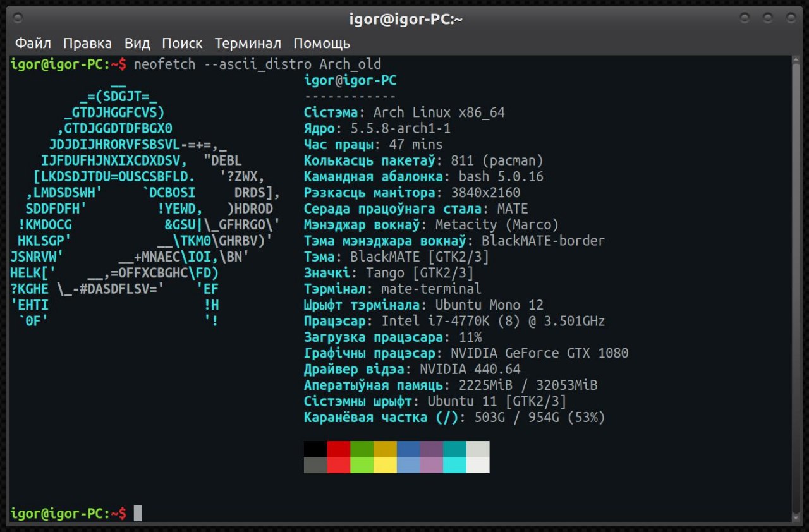Image resolution: width=809 pixels, height=532 pixels.
Task: Click video driver 'NVIDIA 440.64'
Action: click(470, 369)
